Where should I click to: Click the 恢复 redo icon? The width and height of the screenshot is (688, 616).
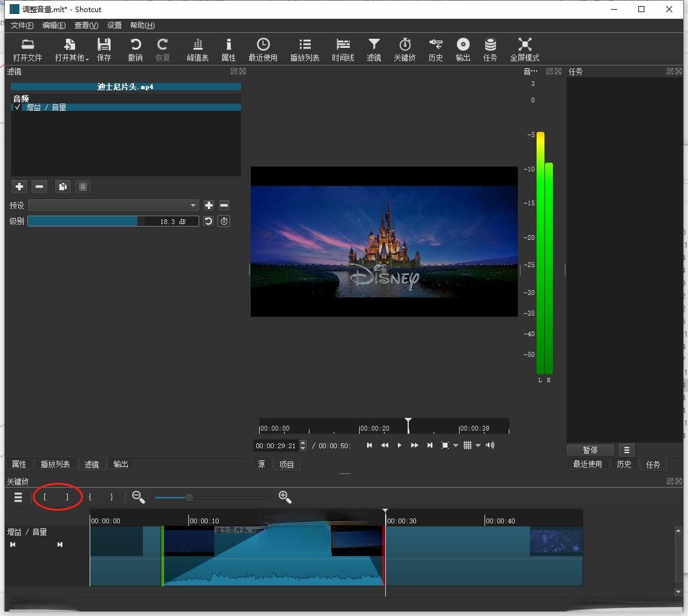[x=162, y=50]
